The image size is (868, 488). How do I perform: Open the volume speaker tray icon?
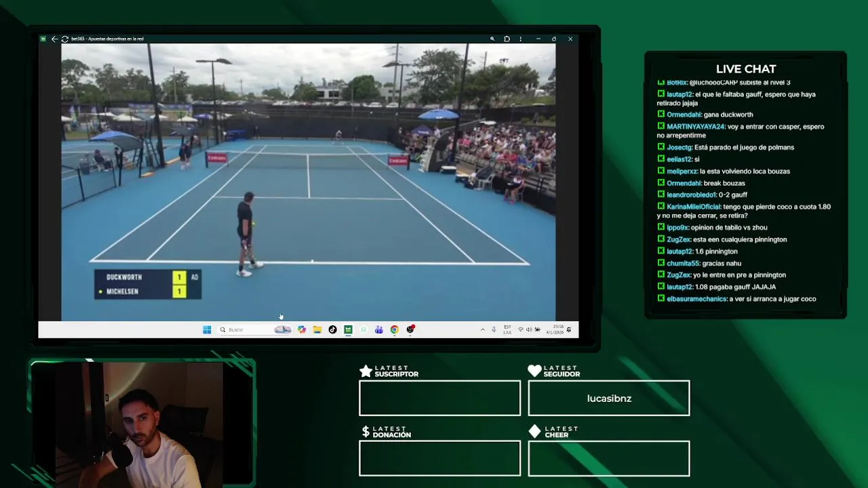[529, 329]
